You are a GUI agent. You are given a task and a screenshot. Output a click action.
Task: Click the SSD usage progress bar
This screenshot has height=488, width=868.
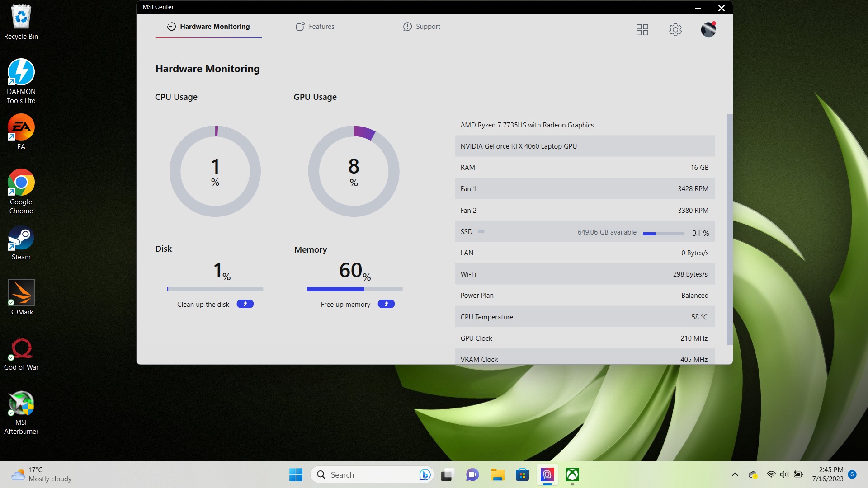click(663, 234)
